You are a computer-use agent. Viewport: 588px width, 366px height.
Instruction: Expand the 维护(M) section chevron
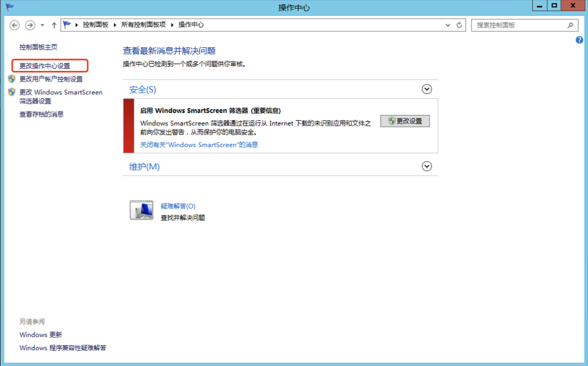click(427, 166)
